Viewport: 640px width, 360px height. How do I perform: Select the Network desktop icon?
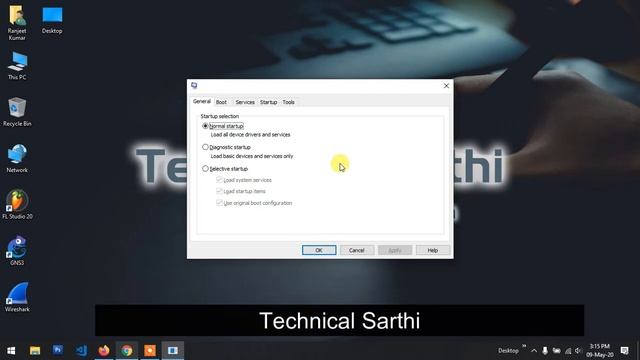(17, 158)
